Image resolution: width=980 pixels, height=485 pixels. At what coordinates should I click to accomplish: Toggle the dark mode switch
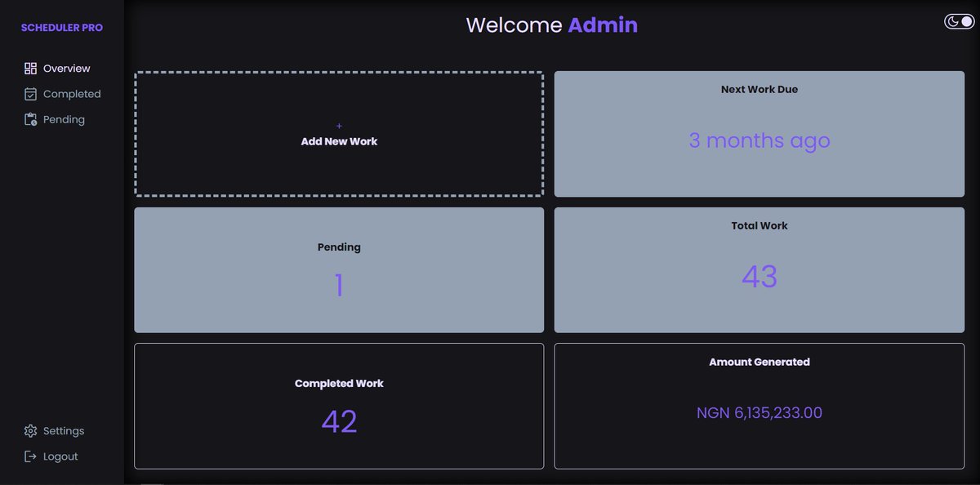click(x=959, y=22)
